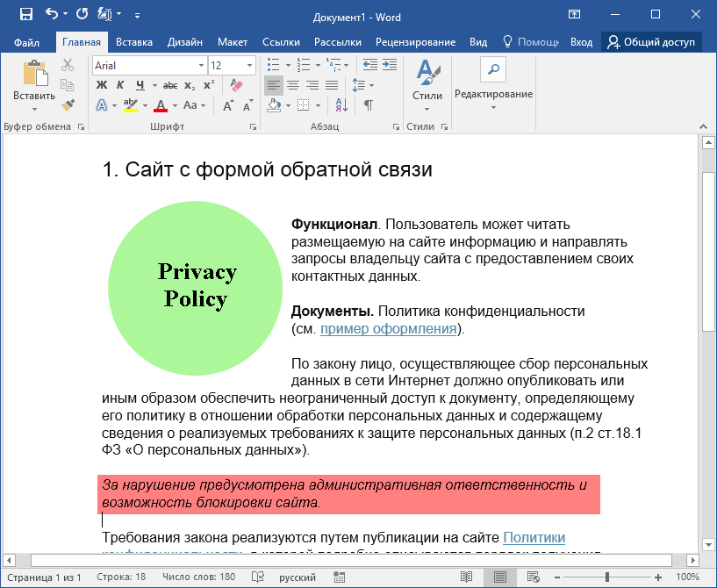Toggle subscript x₂ formatting
This screenshot has width=717, height=588.
pos(190,85)
